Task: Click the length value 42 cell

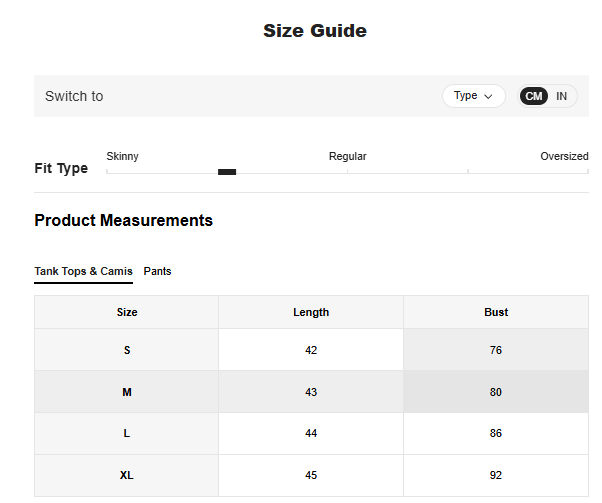Action: click(x=311, y=350)
